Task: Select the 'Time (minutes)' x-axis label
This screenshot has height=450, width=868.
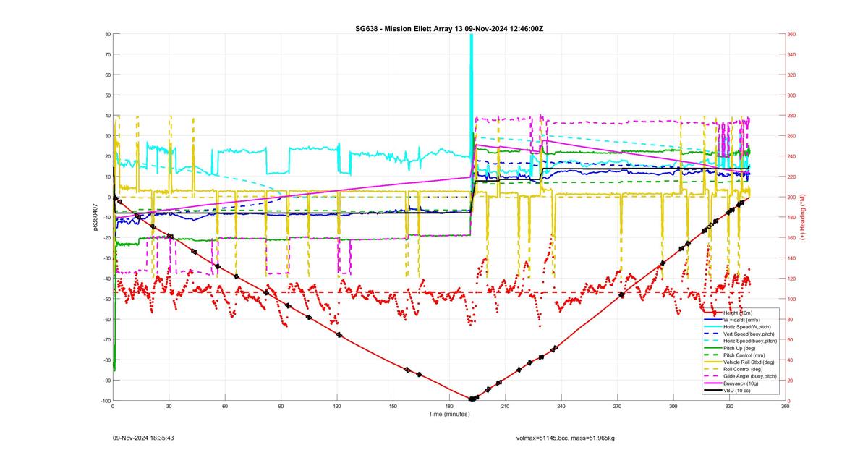Action: 448,415
